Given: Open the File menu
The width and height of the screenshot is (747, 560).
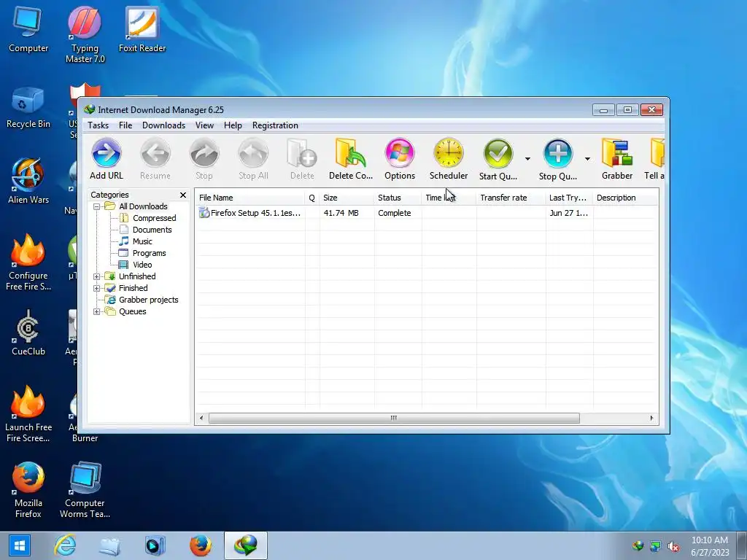Looking at the screenshot, I should point(125,125).
